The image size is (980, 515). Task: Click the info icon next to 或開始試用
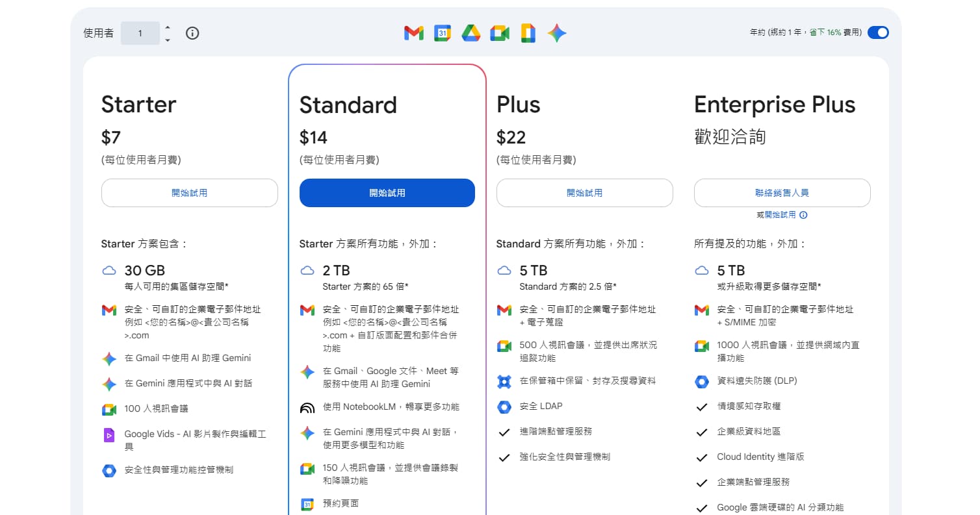(804, 214)
